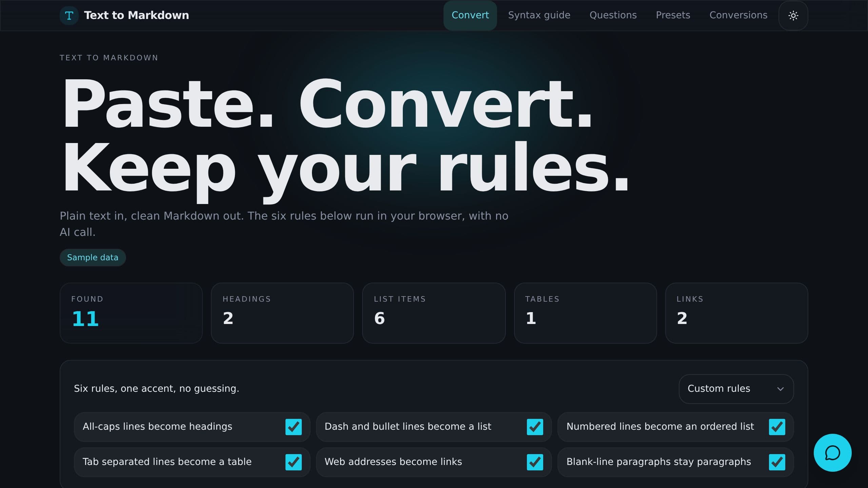The width and height of the screenshot is (868, 488).
Task: Disable Numbered lines become an ordered list
Action: [x=777, y=427]
